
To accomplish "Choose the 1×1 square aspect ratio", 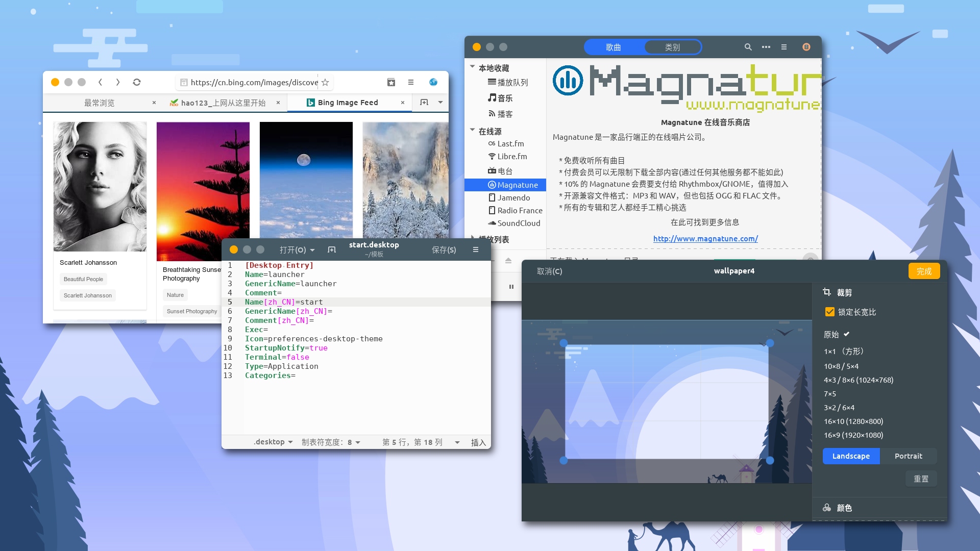I will coord(844,352).
